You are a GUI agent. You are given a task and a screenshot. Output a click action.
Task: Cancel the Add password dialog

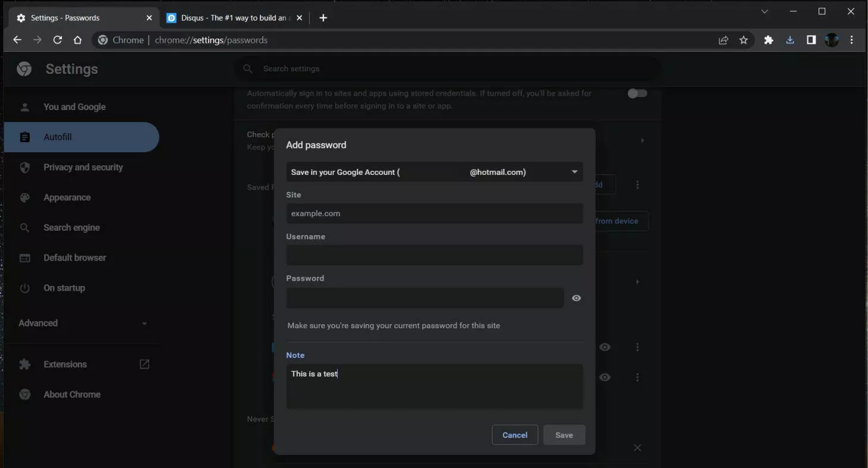515,435
